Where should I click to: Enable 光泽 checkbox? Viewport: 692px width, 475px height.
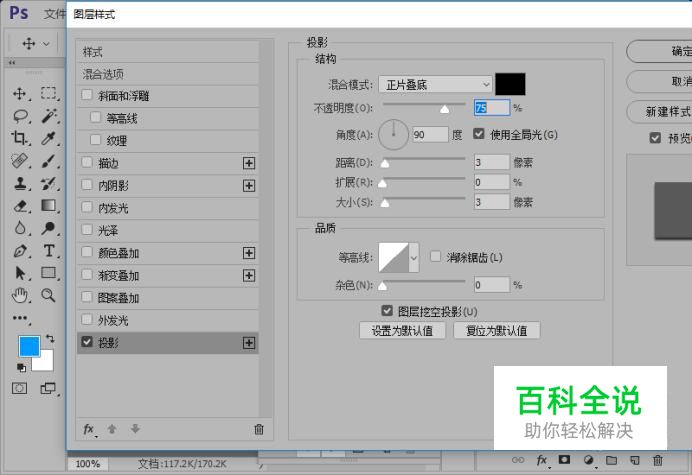pyautogui.click(x=87, y=230)
